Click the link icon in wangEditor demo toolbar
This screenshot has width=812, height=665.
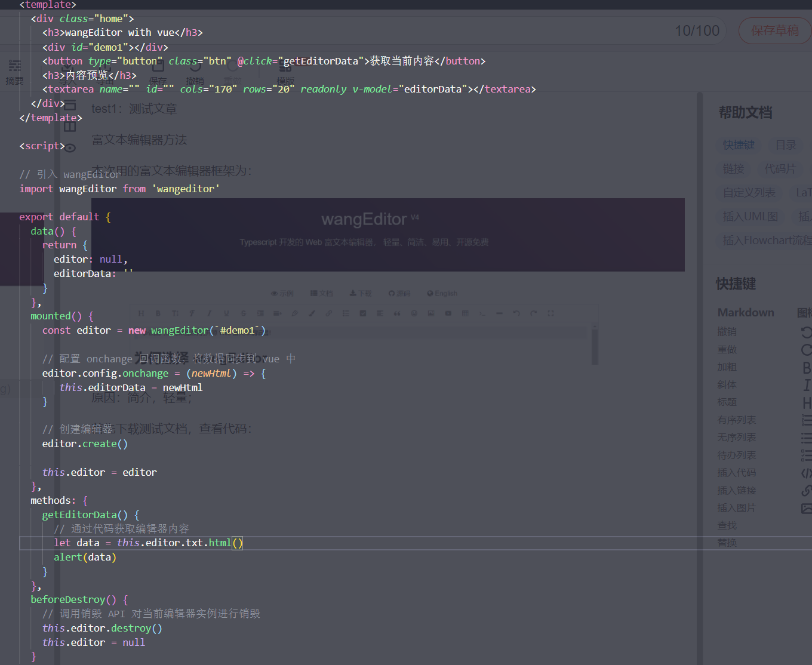click(328, 313)
